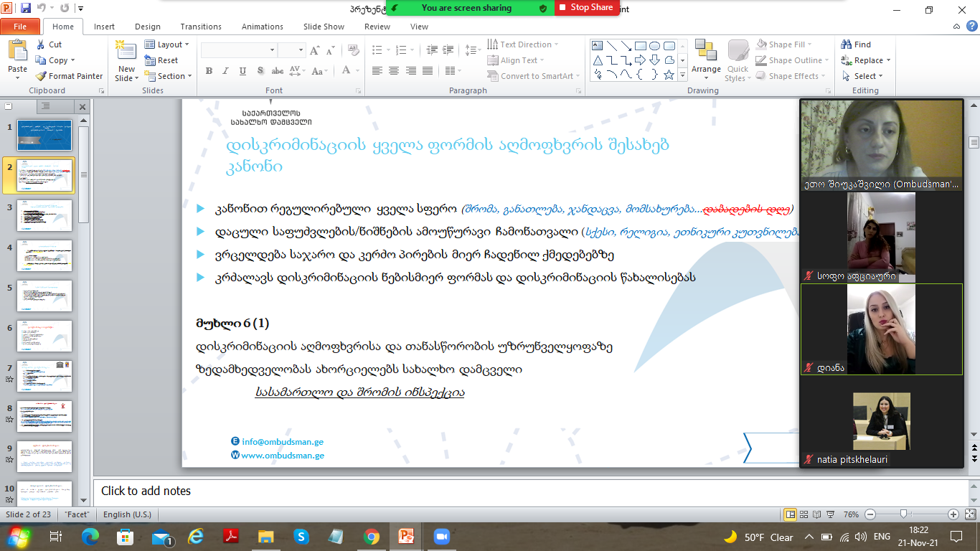
Task: Select the 5-point star shape in gallery
Action: click(669, 75)
